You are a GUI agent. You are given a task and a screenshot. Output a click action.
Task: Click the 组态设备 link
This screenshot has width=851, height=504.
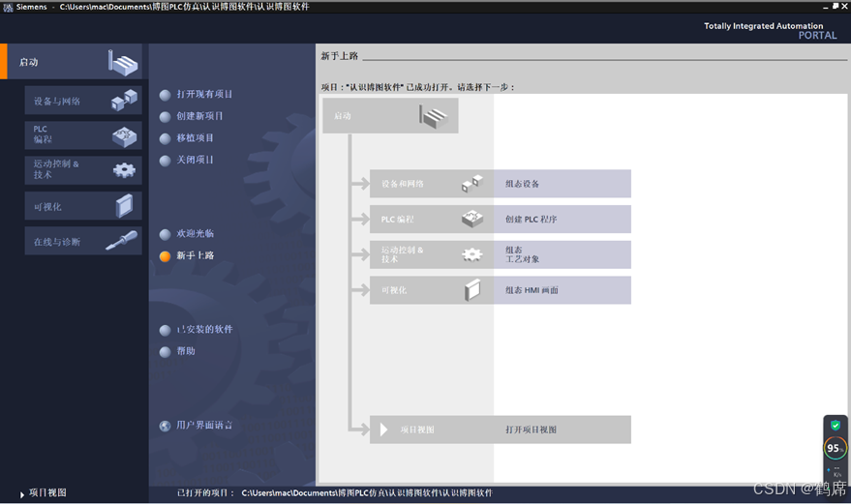(x=522, y=184)
